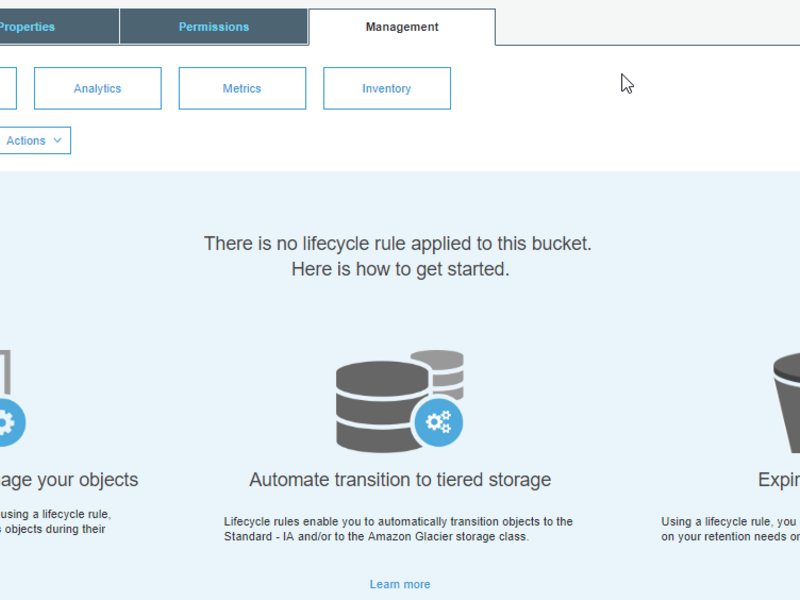Screen dimensions: 800x600
Task: Click the partially visible 'your objects' heading
Action: coord(69,480)
